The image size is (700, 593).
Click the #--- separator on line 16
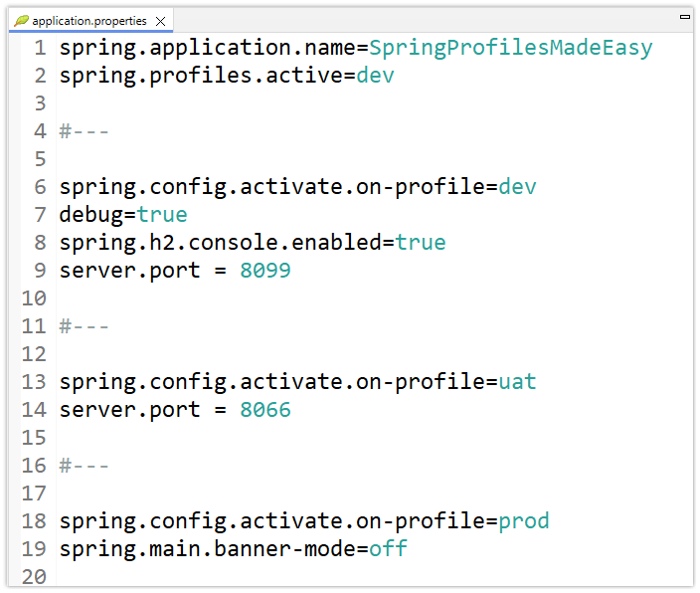[x=84, y=466]
